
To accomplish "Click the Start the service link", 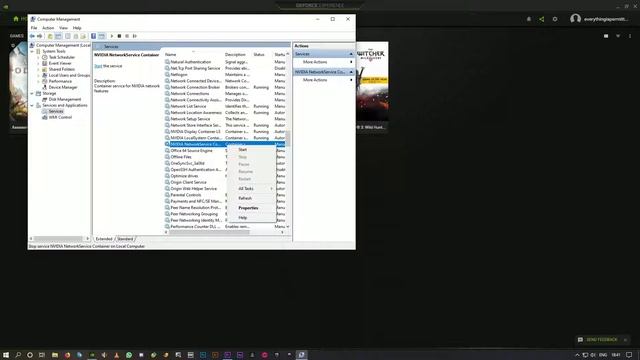I will click(x=98, y=66).
